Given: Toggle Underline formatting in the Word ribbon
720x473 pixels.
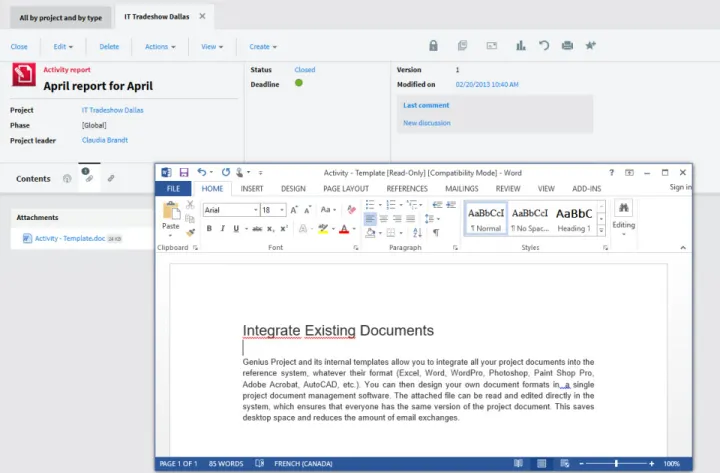Looking at the screenshot, I should click(x=236, y=229).
